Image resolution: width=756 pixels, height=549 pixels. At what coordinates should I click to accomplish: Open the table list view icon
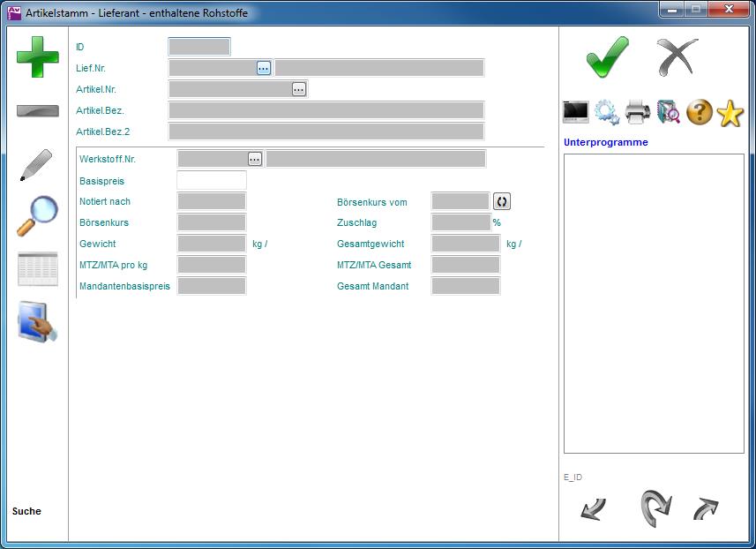pos(38,269)
